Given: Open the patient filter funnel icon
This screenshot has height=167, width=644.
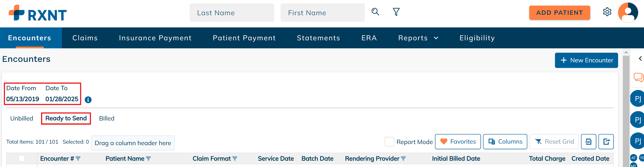Looking at the screenshot, I should tap(396, 12).
